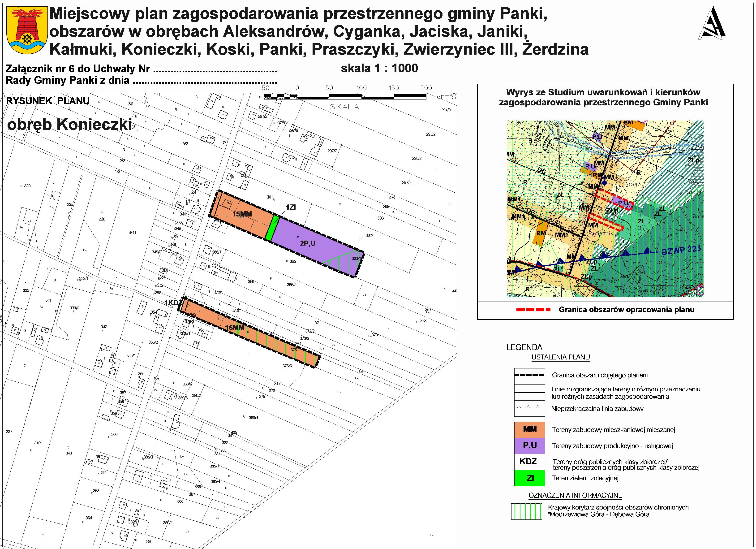
Task: Click parcel number 343
Action: coord(69,453)
